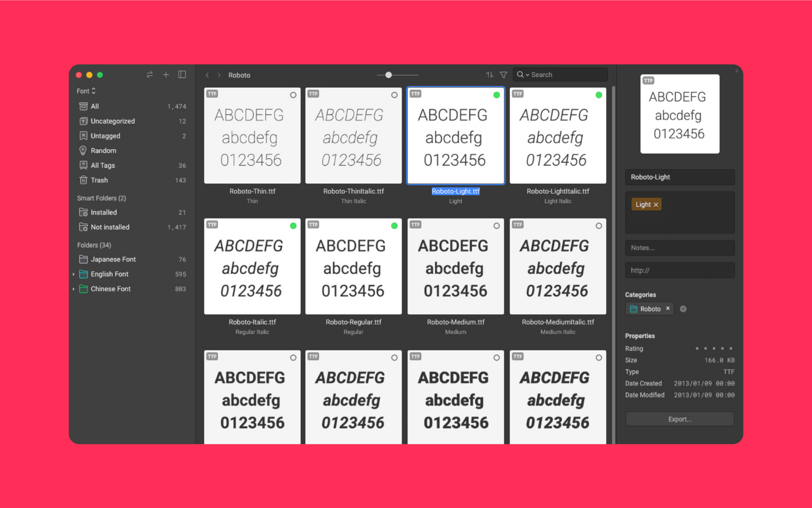Screen dimensions: 812x508
Task: Select the Roboto-Thin.ttf preview thumbnail
Action: [252, 136]
